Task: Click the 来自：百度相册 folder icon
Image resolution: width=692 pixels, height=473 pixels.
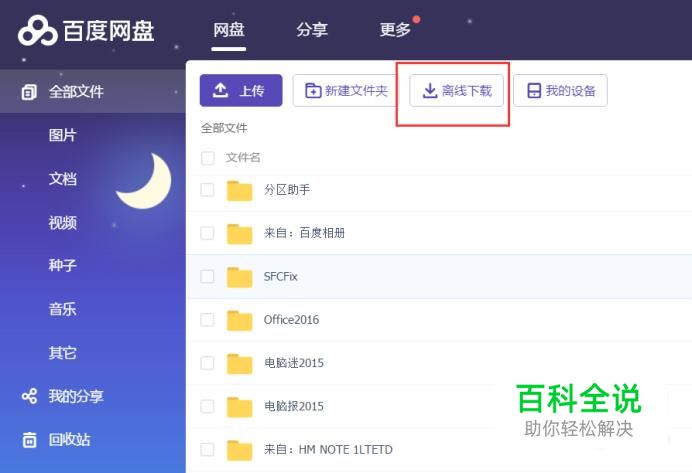Action: (240, 234)
